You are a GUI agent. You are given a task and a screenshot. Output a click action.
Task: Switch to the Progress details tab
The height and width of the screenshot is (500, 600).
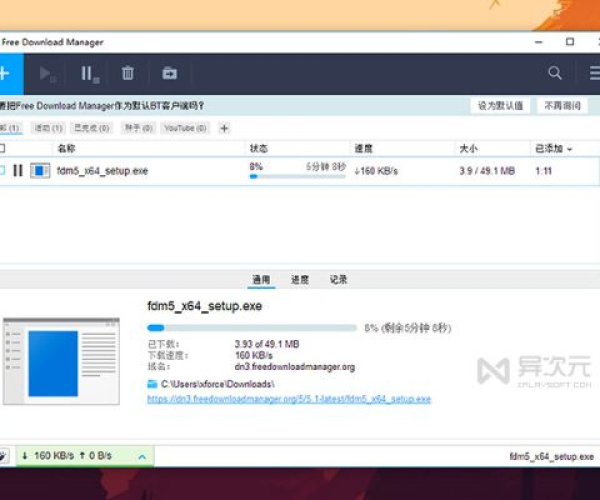[300, 280]
